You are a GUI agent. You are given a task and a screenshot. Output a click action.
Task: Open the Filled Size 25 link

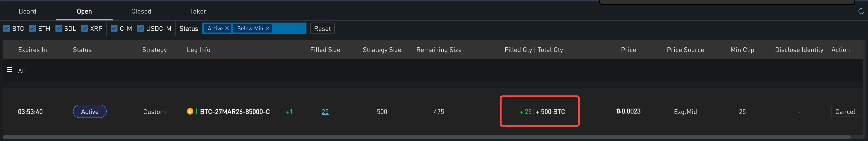(325, 112)
